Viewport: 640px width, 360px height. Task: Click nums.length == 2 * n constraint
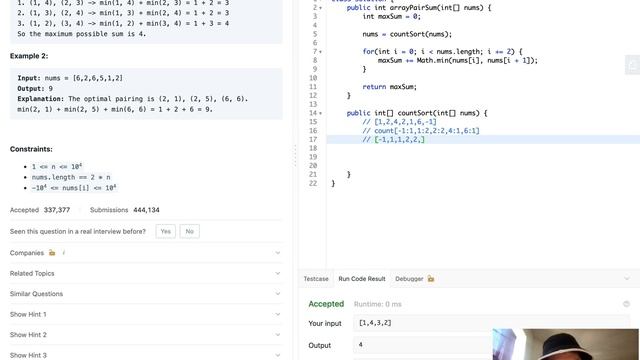click(x=71, y=177)
